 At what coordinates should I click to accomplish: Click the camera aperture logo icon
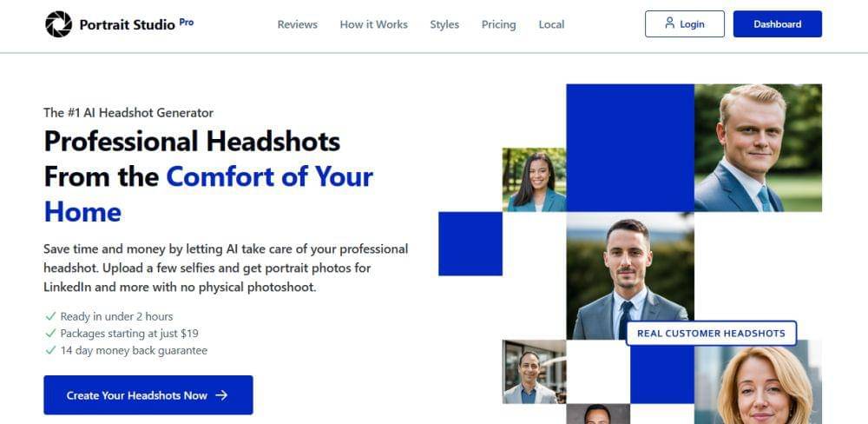click(x=59, y=24)
